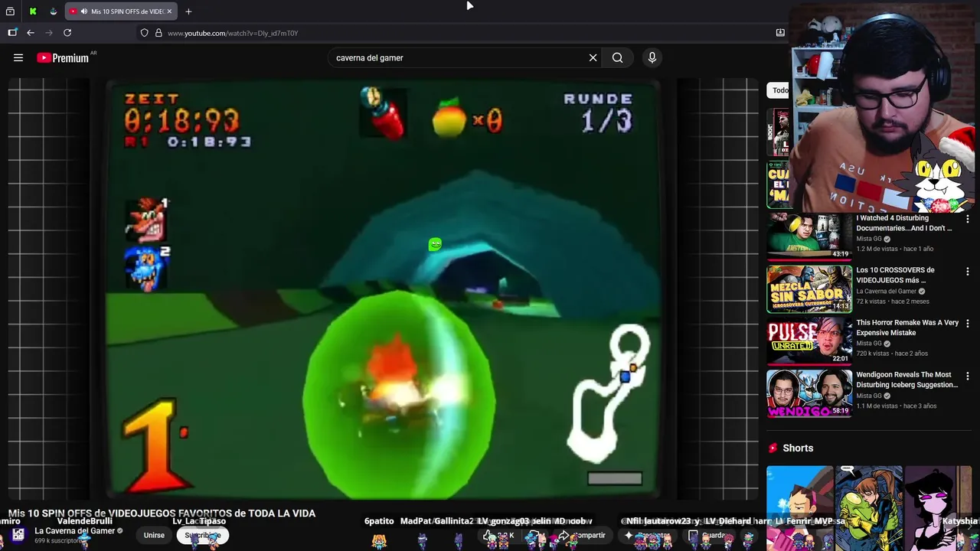Screen dimensions: 980x551
Task: Switch to the green K pinned tab
Action: click(x=33, y=11)
